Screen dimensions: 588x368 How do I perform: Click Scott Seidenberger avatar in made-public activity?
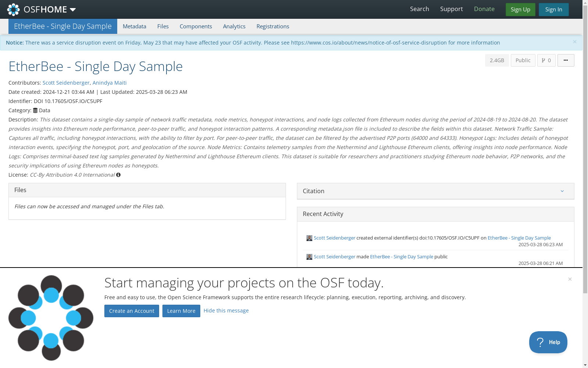(309, 257)
